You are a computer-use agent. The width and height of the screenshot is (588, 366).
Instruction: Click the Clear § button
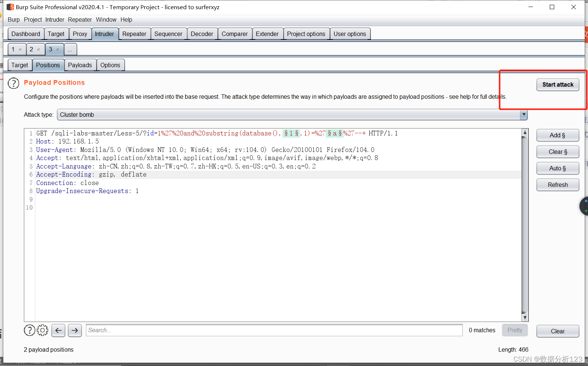point(558,152)
